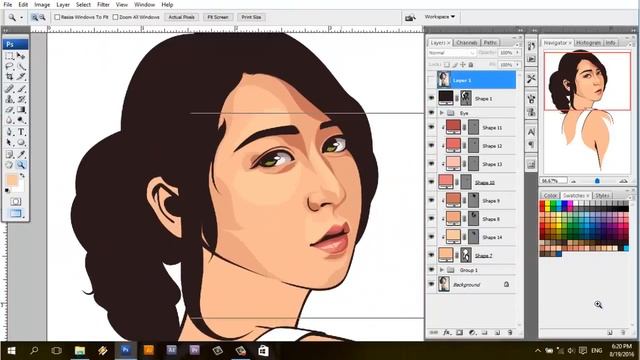Open the Filter menu
Screen dimensions: 640x360
pos(103,4)
